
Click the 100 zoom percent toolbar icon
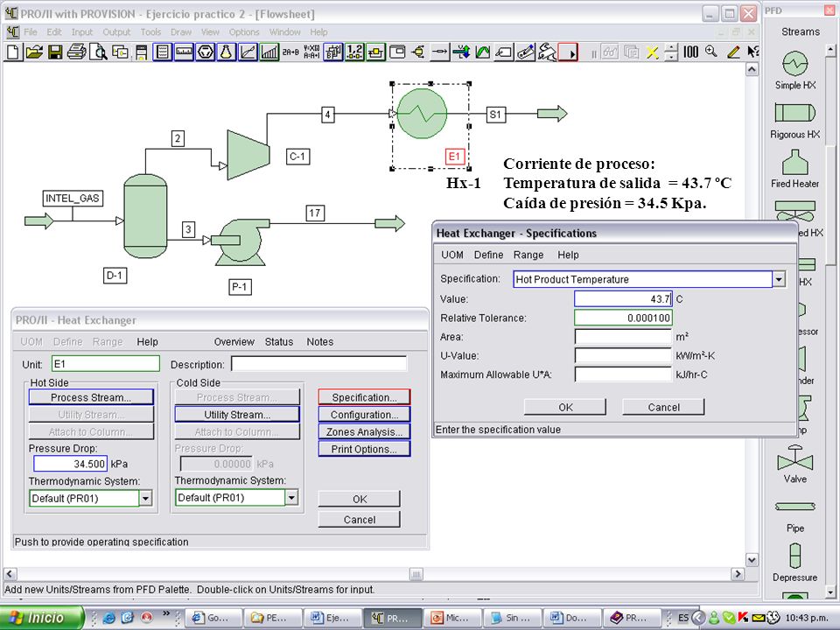[690, 52]
